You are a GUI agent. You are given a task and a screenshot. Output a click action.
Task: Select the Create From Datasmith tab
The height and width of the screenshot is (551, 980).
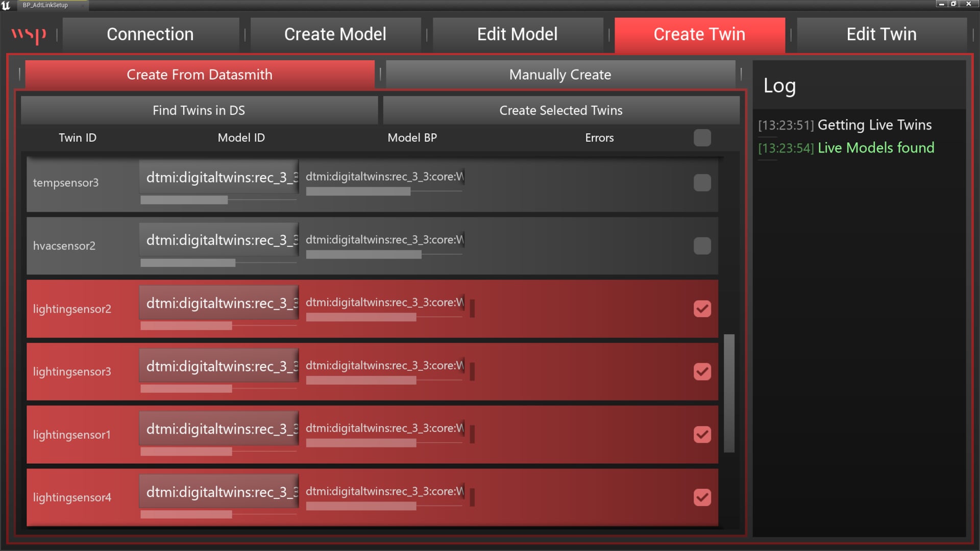[199, 74]
